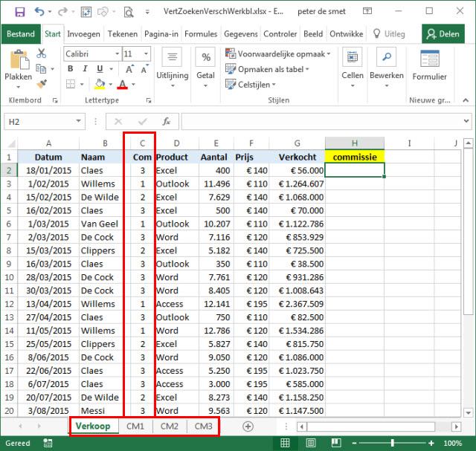
Task: Select cell with € 2.367.509
Action: (x=297, y=304)
